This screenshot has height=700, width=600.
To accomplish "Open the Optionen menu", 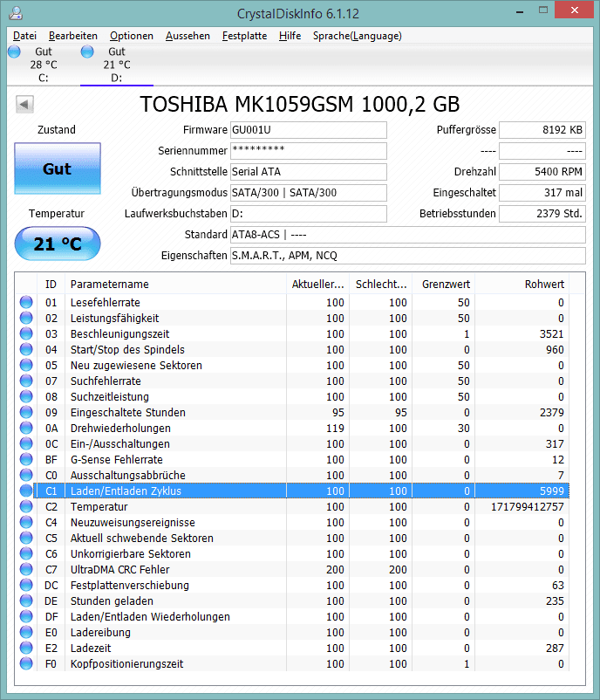I will pos(131,36).
